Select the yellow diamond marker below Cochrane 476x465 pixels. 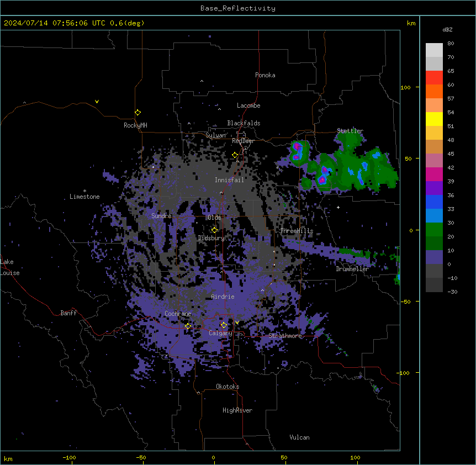(188, 326)
